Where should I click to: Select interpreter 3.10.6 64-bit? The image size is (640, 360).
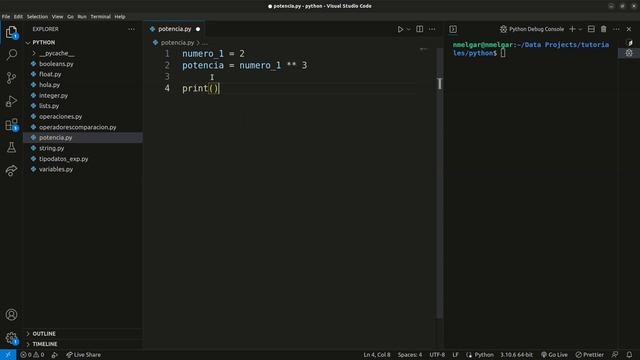coord(516,355)
